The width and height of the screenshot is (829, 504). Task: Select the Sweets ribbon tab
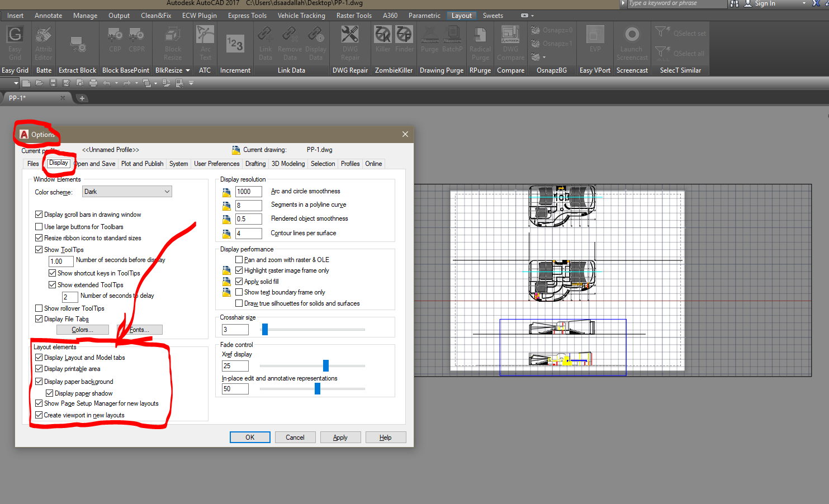click(x=493, y=16)
